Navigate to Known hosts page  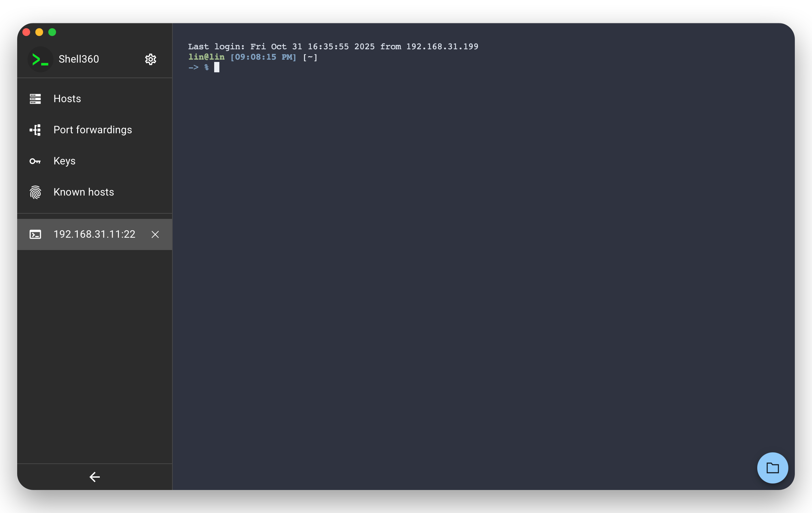click(84, 192)
